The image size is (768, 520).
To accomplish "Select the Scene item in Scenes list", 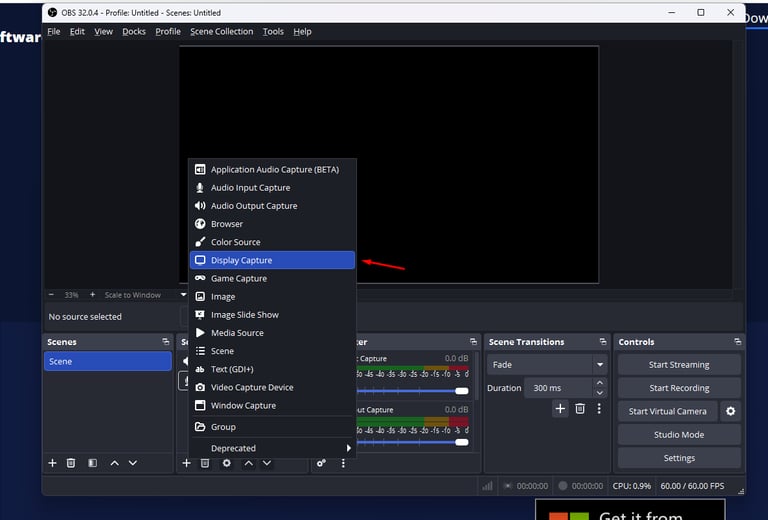I will point(108,361).
